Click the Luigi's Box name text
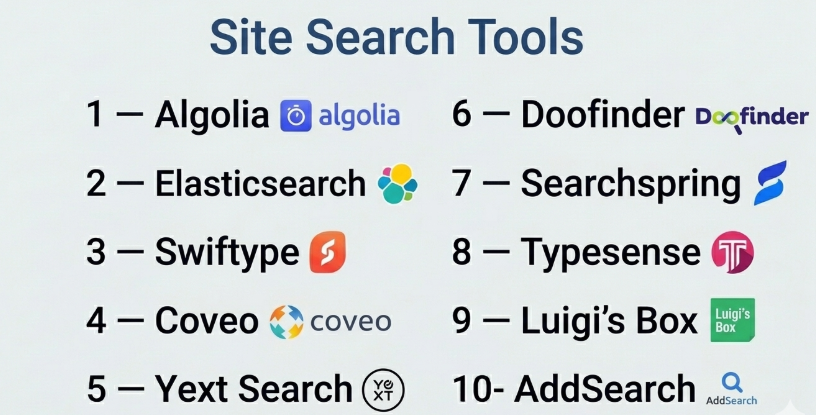The image size is (816, 415). [609, 321]
